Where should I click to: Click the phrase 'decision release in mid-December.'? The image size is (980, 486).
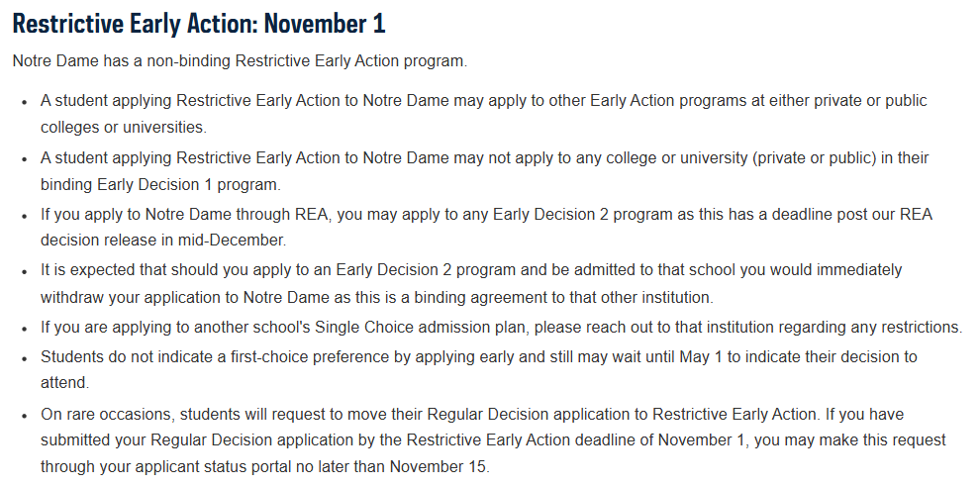click(163, 240)
